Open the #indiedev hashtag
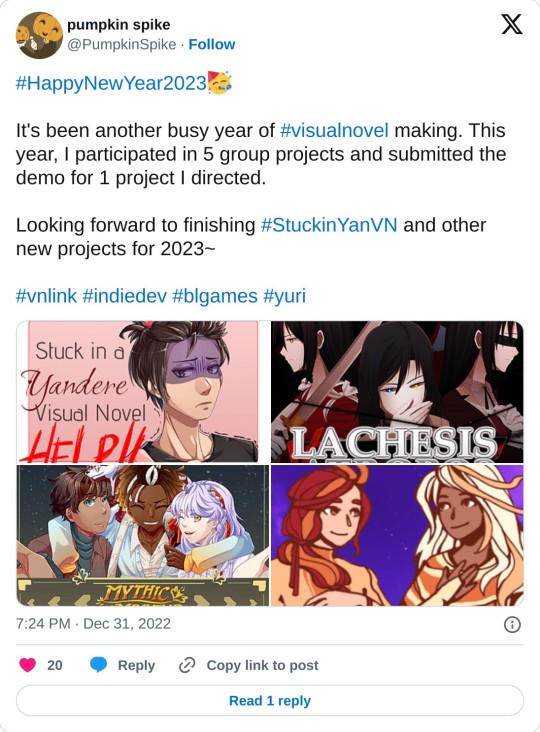The width and height of the screenshot is (540, 732). [124, 296]
